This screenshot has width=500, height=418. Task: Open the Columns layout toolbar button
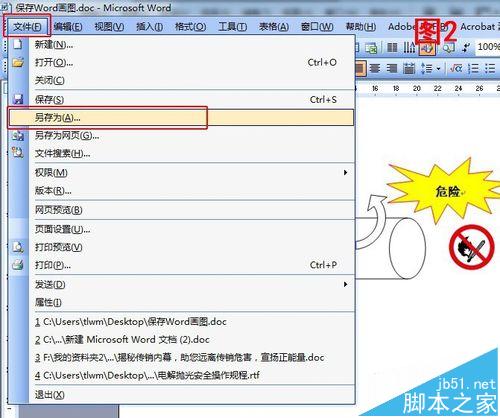point(392,48)
